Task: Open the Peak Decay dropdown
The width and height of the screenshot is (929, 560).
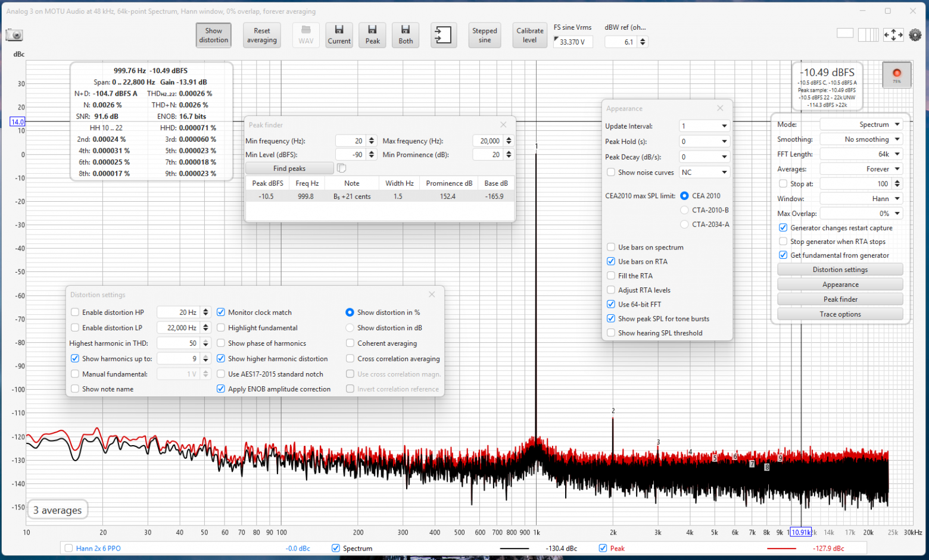Action: (x=704, y=157)
